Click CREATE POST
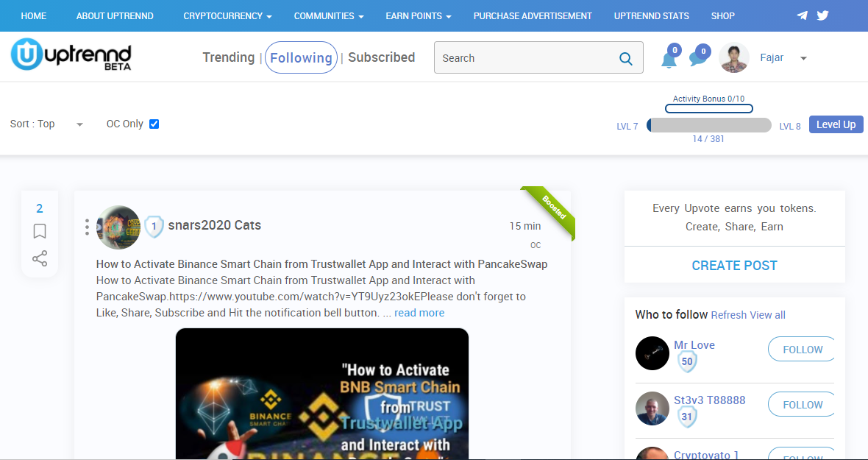868x460 pixels. (x=735, y=265)
